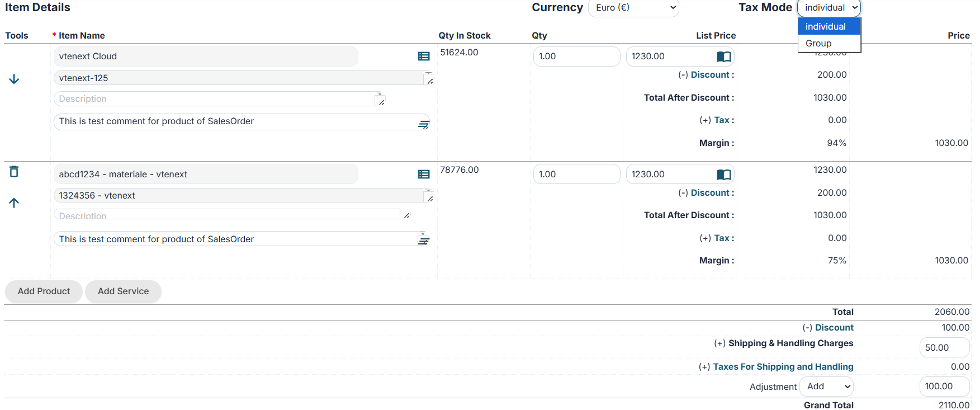Delete the abcd1234 materiale product row
Screen dimensions: 980x410
(14, 171)
